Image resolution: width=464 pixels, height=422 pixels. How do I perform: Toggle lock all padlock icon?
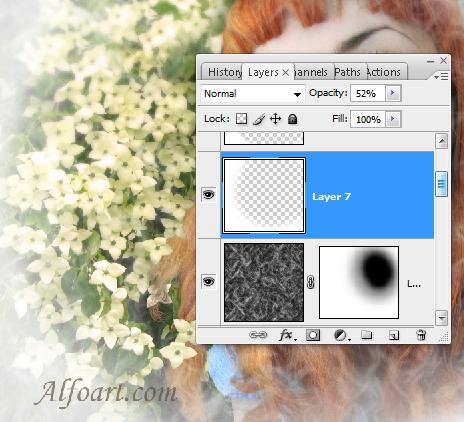[x=292, y=119]
